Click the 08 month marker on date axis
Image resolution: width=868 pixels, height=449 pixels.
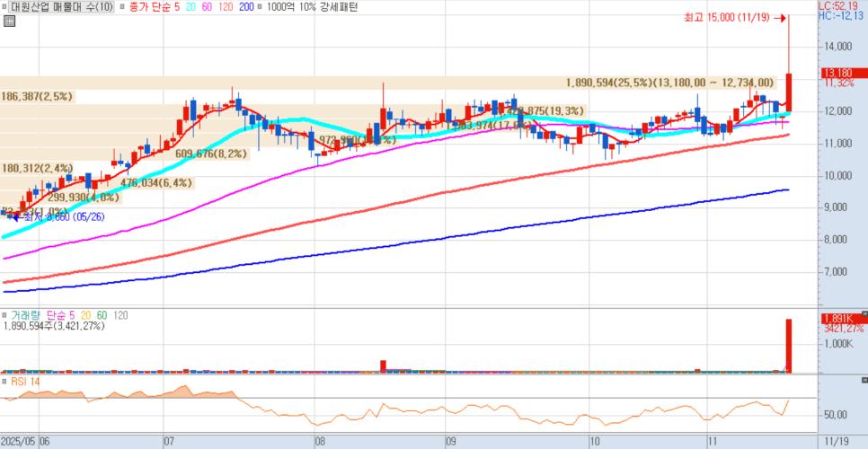(x=320, y=442)
